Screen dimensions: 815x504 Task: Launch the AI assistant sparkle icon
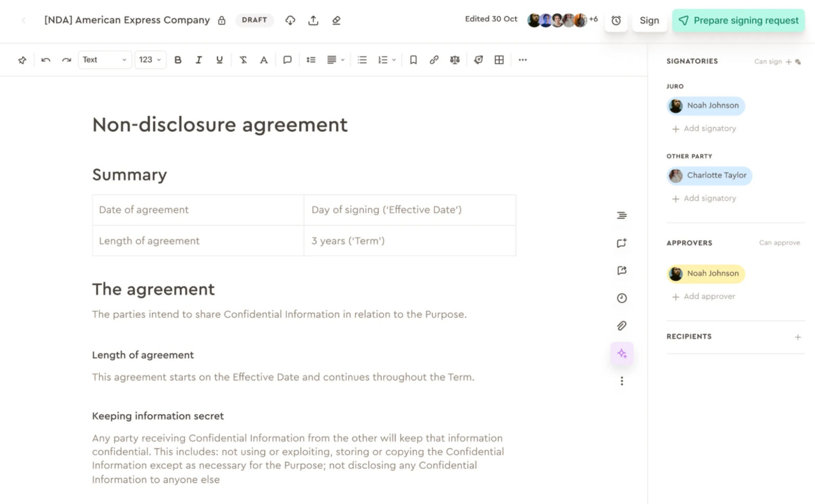[x=621, y=353]
